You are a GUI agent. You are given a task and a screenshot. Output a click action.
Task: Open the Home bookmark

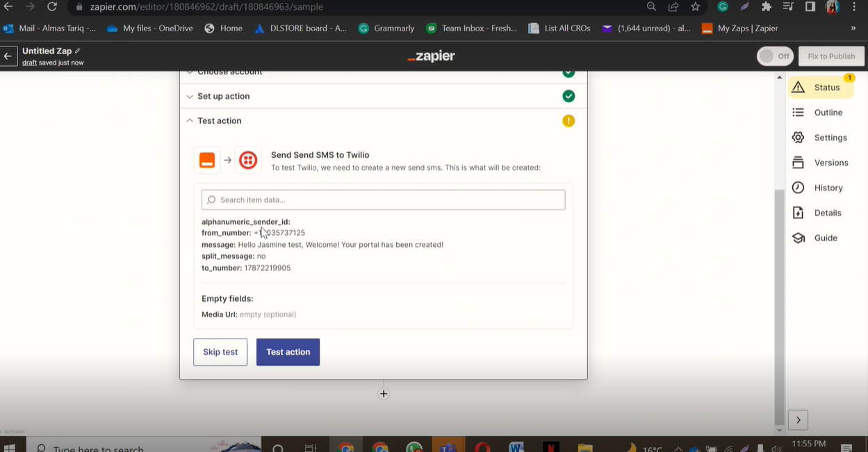click(x=224, y=29)
